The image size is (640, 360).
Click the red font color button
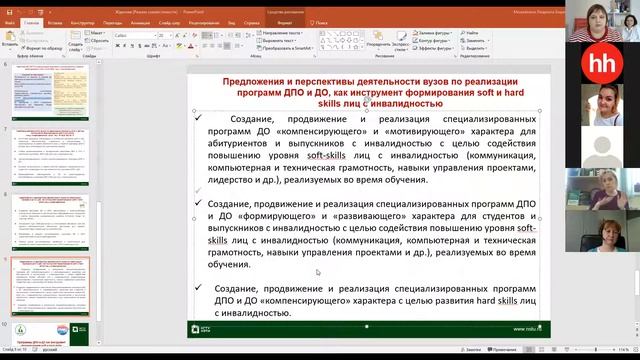point(191,46)
